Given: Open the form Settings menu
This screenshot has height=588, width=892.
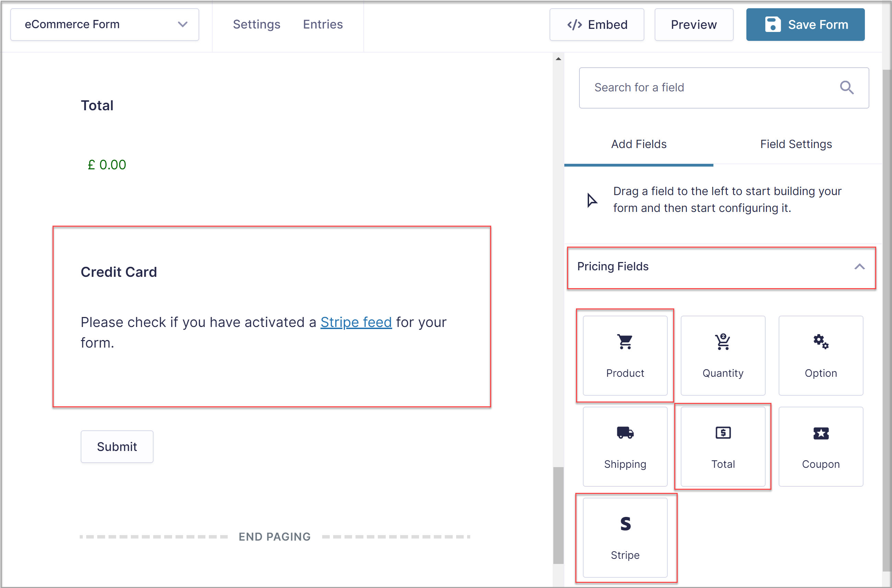Looking at the screenshot, I should (257, 24).
